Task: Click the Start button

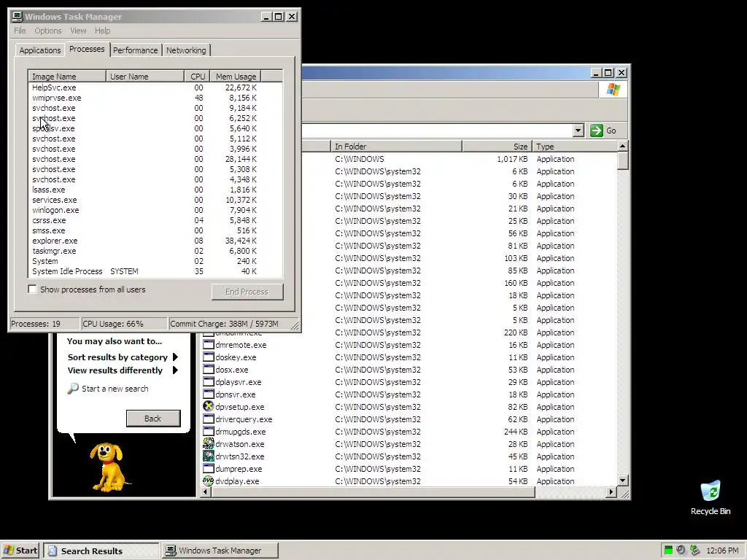Action: tap(21, 551)
